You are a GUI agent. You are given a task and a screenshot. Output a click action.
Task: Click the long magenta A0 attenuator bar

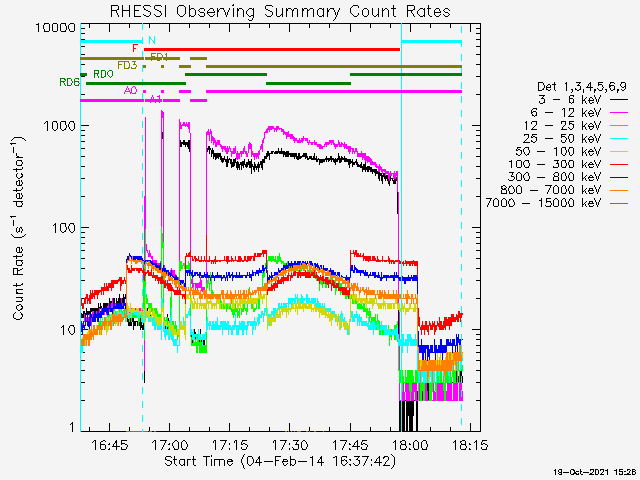(x=334, y=91)
